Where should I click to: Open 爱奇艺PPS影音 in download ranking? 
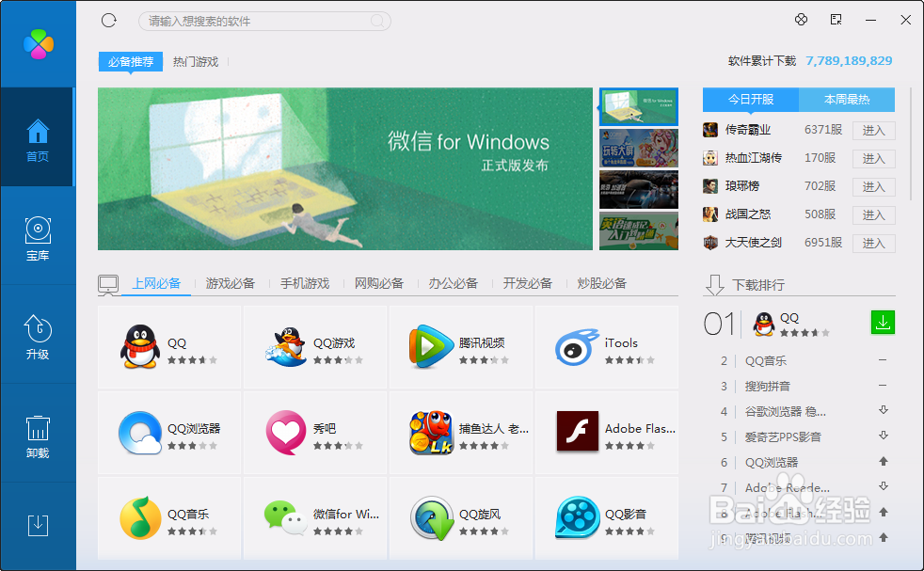[783, 436]
